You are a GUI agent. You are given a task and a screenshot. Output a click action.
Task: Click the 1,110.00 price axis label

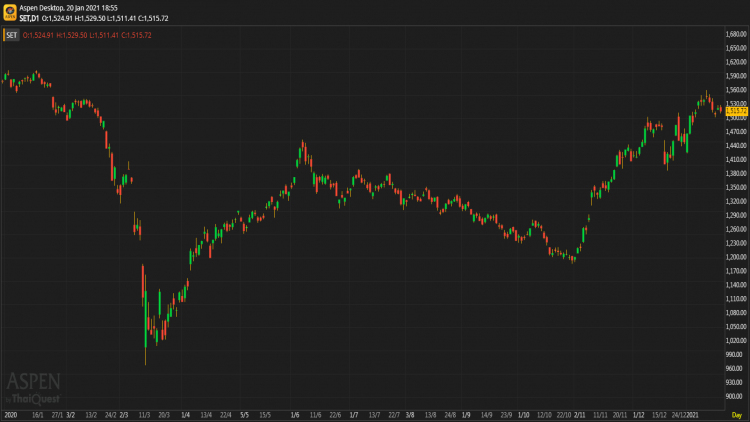pos(736,299)
